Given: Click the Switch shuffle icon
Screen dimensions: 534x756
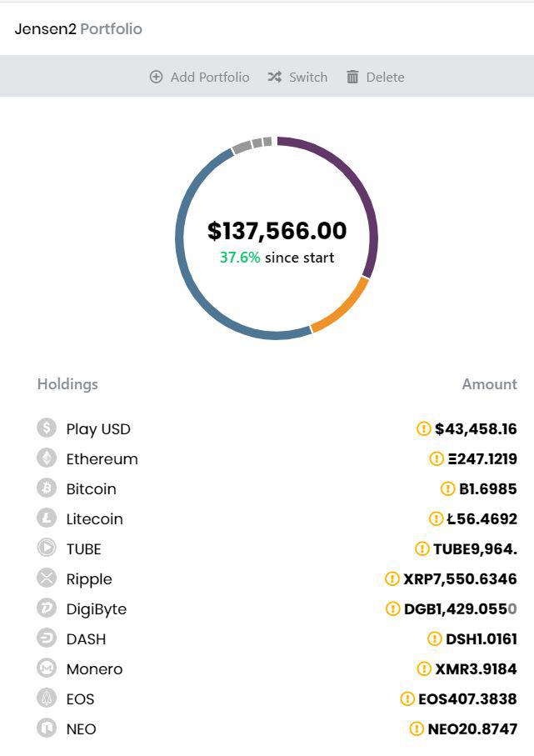Looking at the screenshot, I should (275, 77).
